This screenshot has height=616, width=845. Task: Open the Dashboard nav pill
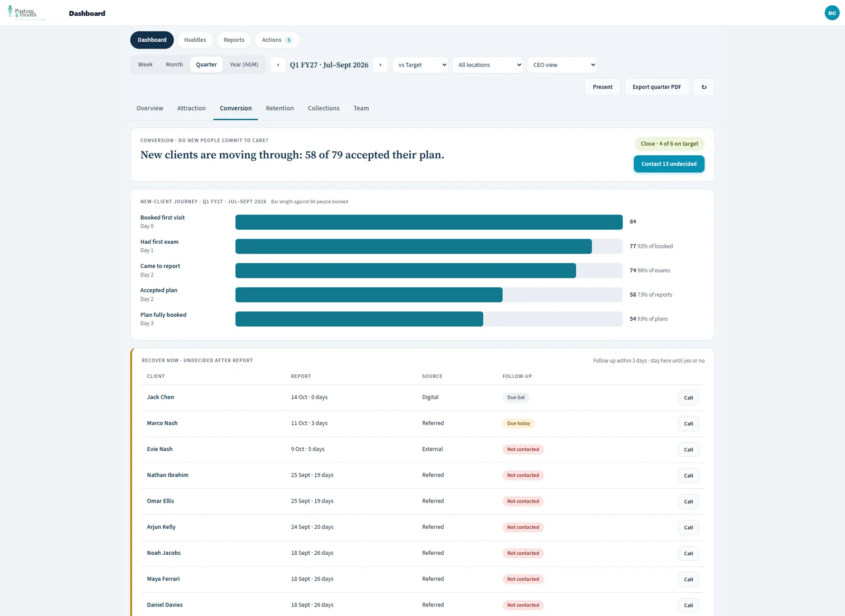point(152,40)
